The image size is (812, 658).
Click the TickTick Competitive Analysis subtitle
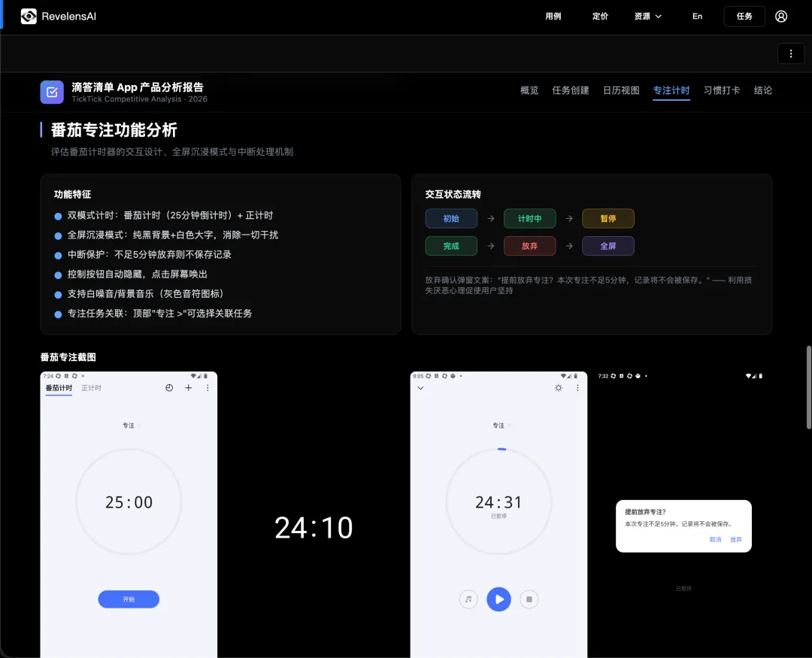pos(139,99)
